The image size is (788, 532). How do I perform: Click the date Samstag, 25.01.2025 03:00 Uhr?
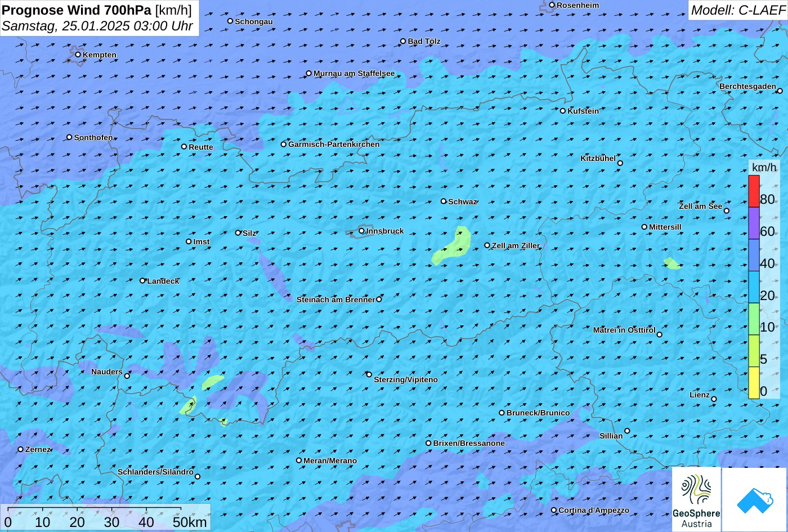pyautogui.click(x=97, y=26)
